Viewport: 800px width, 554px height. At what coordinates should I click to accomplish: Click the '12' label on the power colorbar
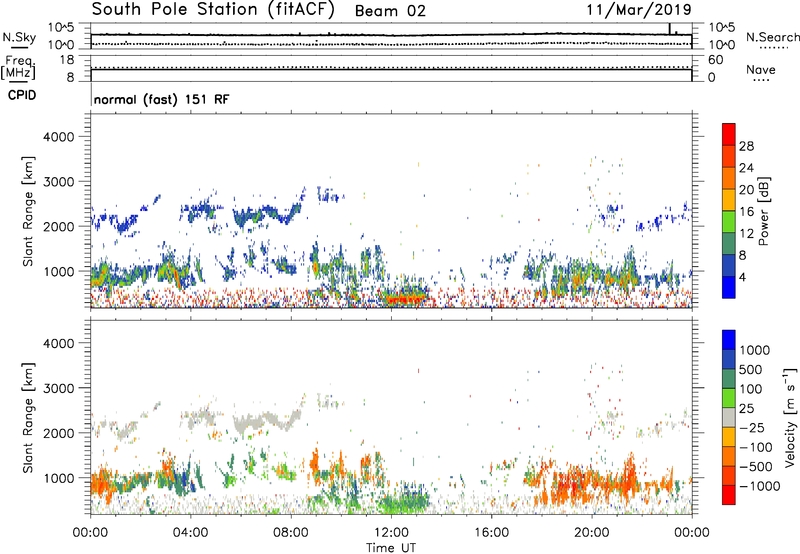[x=746, y=234]
